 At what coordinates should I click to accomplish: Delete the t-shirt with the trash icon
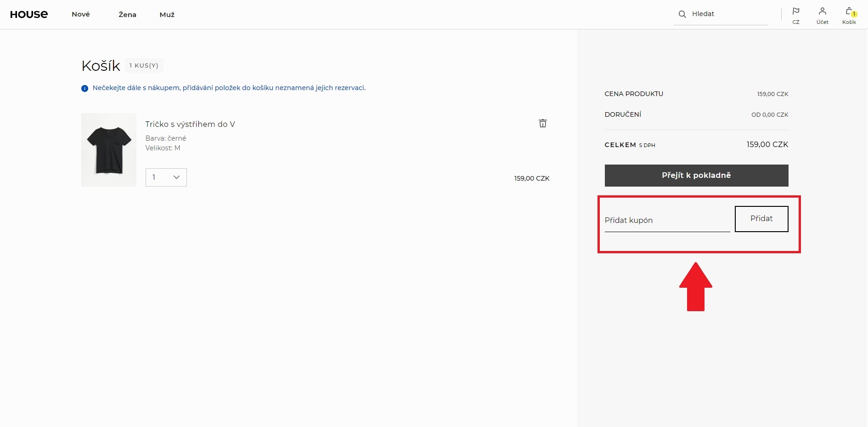(x=542, y=123)
